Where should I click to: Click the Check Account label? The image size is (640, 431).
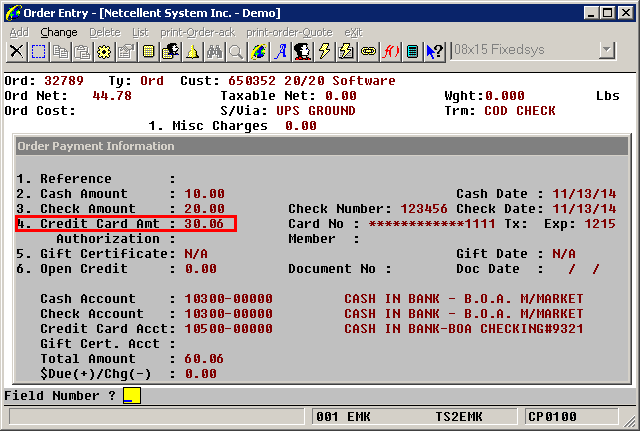92,314
